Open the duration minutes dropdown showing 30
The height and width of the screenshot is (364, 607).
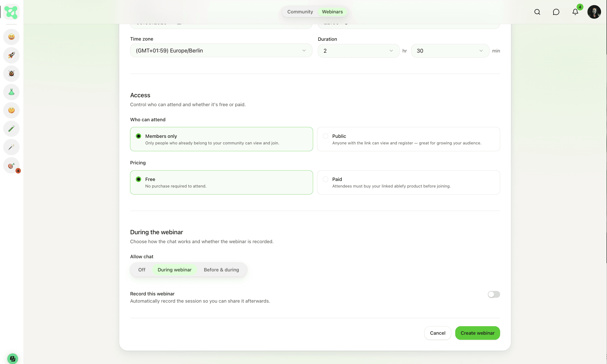450,51
